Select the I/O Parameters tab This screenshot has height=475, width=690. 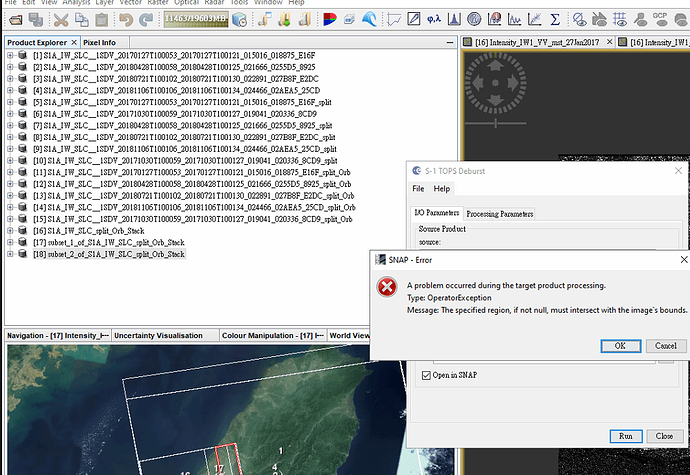pos(437,213)
